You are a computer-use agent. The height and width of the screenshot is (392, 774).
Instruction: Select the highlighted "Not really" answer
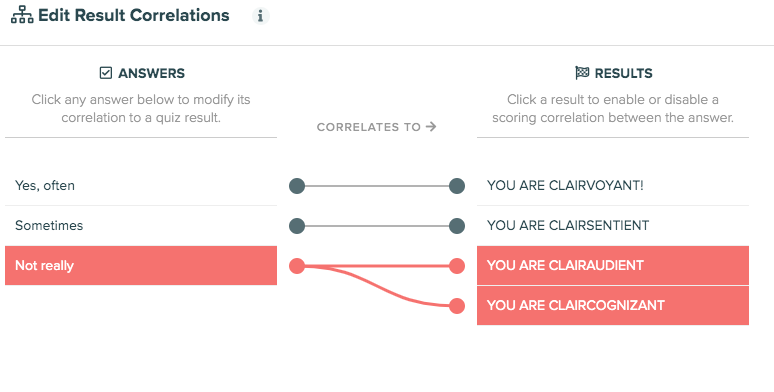tap(141, 266)
